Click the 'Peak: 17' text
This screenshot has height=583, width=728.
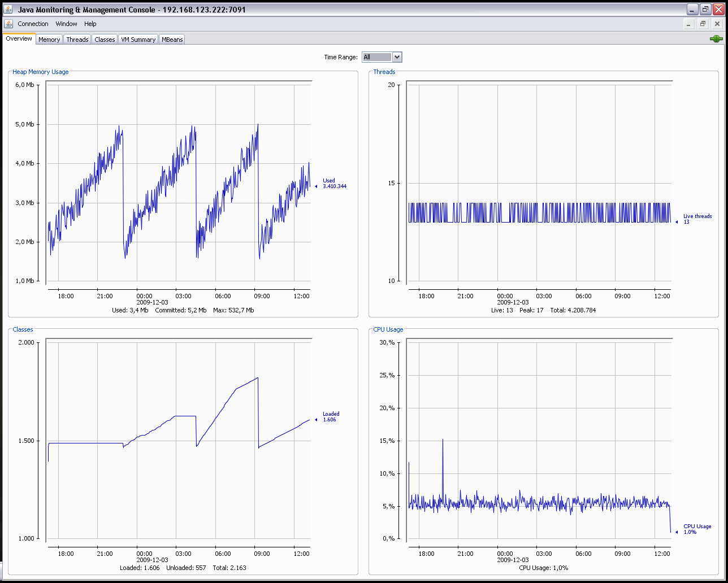pyautogui.click(x=531, y=310)
